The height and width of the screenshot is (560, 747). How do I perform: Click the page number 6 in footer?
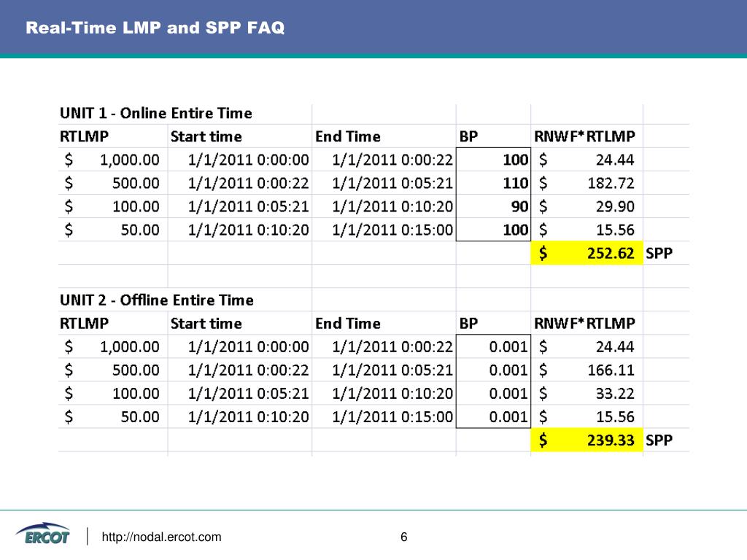(x=404, y=537)
